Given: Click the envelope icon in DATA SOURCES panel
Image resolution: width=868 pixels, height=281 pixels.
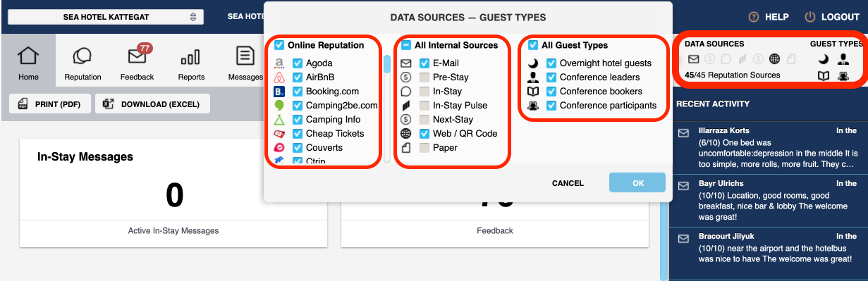Looking at the screenshot, I should (693, 59).
